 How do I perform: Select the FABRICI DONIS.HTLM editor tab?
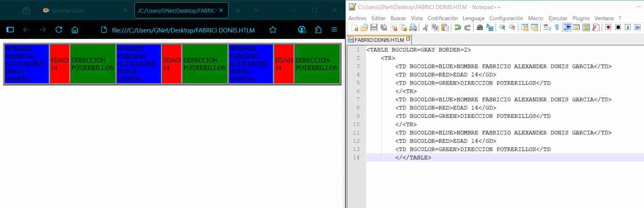pos(379,40)
